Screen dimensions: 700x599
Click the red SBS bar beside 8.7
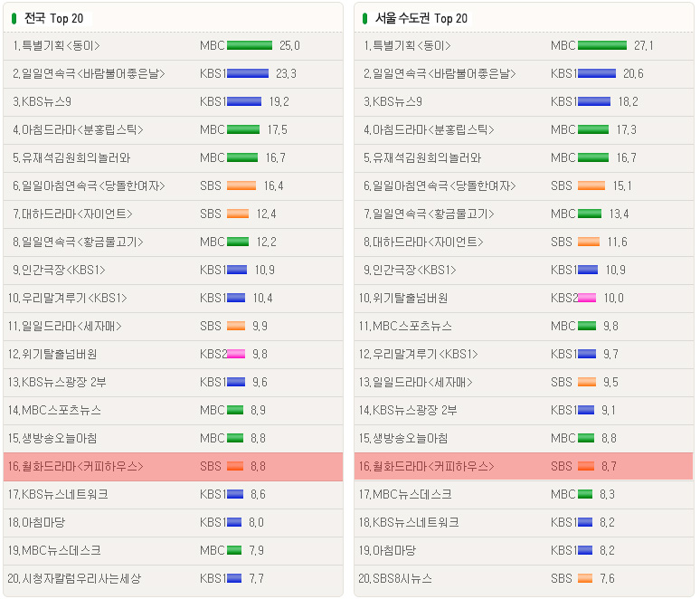coord(586,467)
